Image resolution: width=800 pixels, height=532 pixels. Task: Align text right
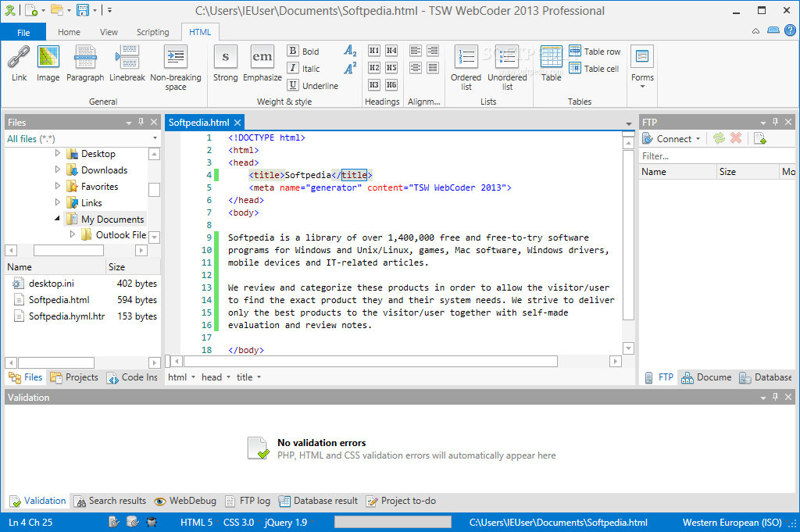point(433,51)
